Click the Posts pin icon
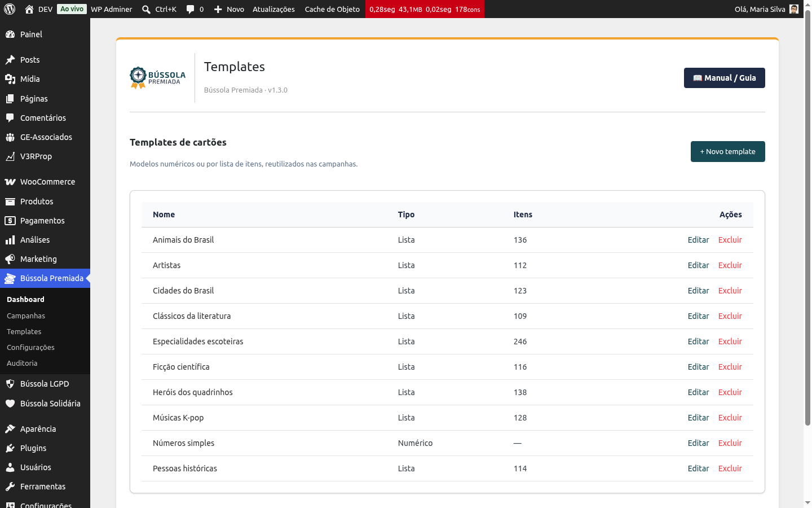This screenshot has width=812, height=508. (x=10, y=60)
